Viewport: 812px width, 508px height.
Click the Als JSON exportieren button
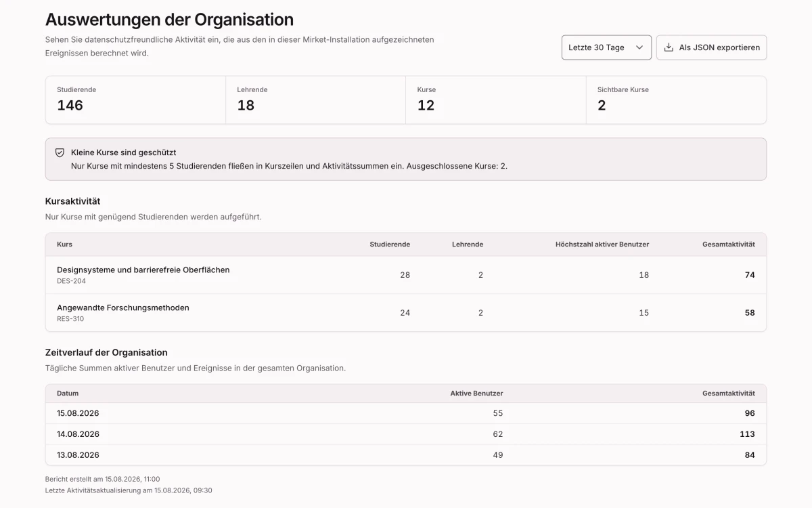coord(711,47)
